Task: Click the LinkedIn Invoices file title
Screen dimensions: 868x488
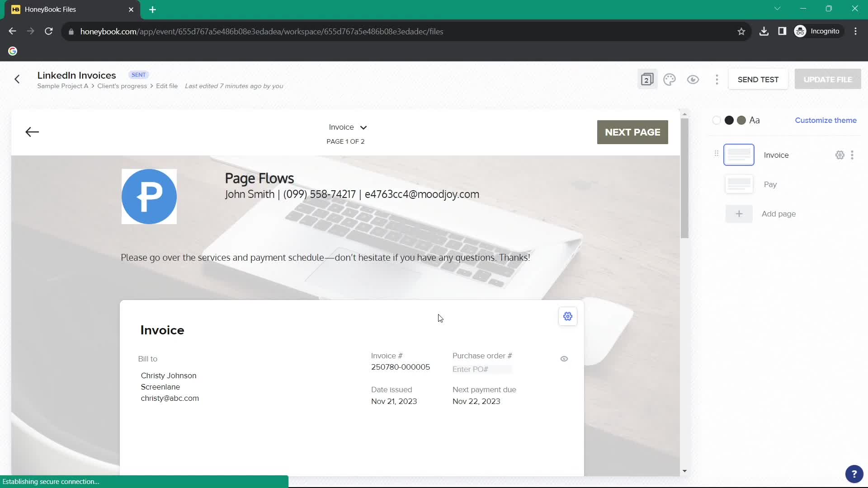Action: [77, 75]
